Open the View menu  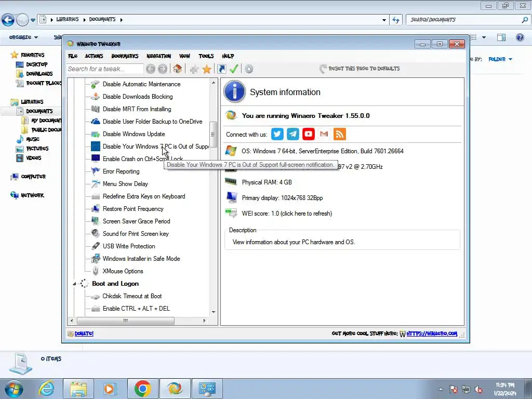[x=184, y=56]
